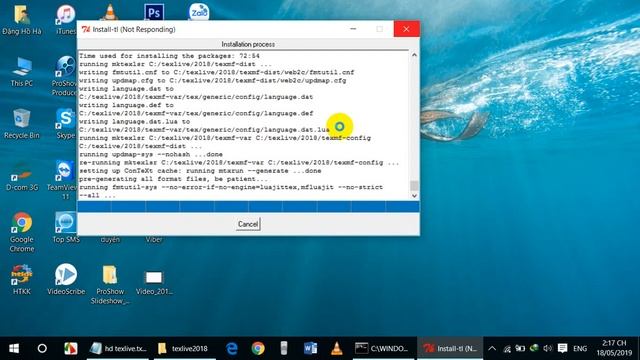Click the Cancel button in Install-tl
640x360 pixels.
[x=248, y=224]
